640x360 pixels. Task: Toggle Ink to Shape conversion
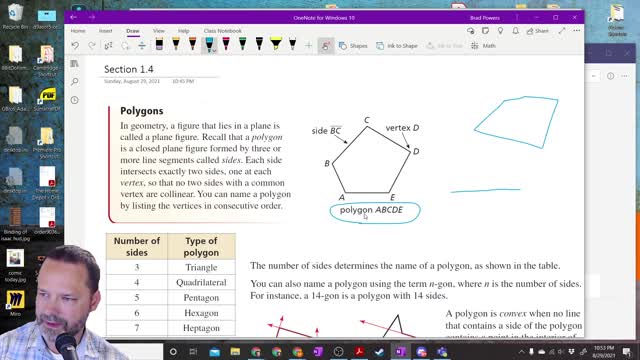click(397, 46)
